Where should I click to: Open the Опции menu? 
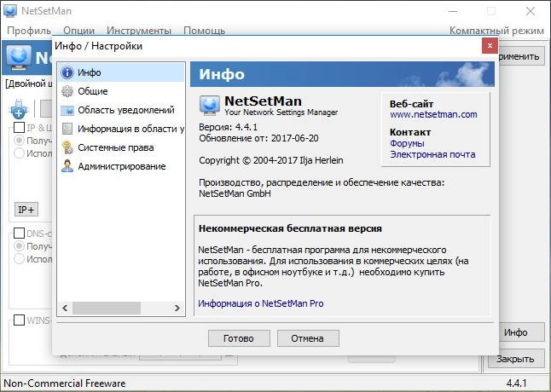(79, 31)
